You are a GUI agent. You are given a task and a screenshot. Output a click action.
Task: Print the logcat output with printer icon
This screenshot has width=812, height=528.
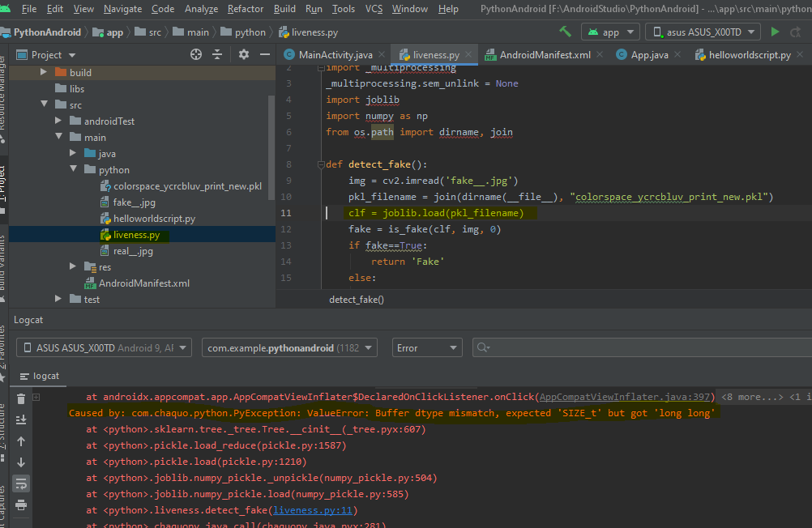[22, 504]
